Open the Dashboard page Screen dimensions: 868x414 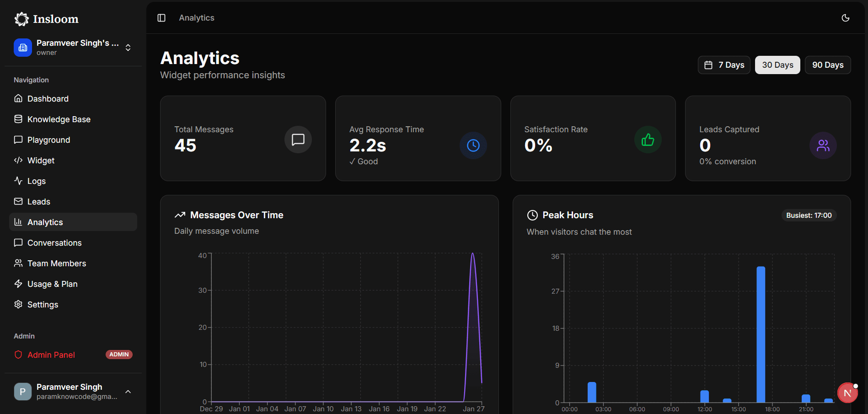pyautogui.click(x=48, y=99)
